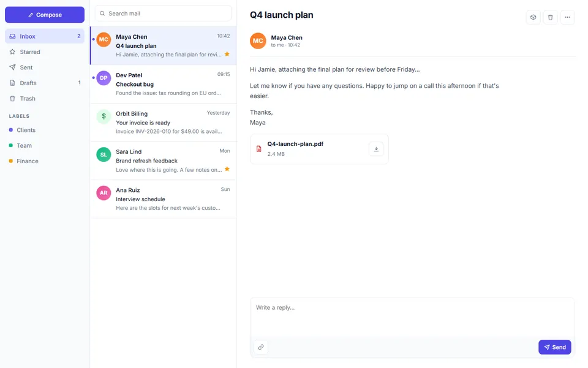Click the Q4 launch plan heading
This screenshot has height=368, width=588.
coord(281,15)
